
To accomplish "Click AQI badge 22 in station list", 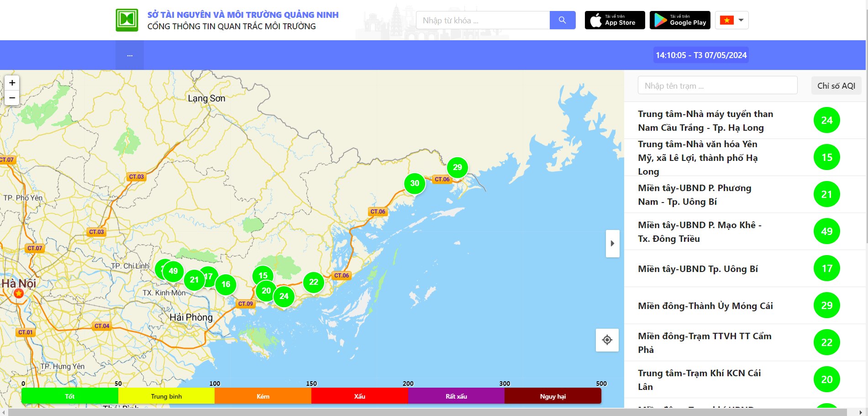I will [827, 342].
